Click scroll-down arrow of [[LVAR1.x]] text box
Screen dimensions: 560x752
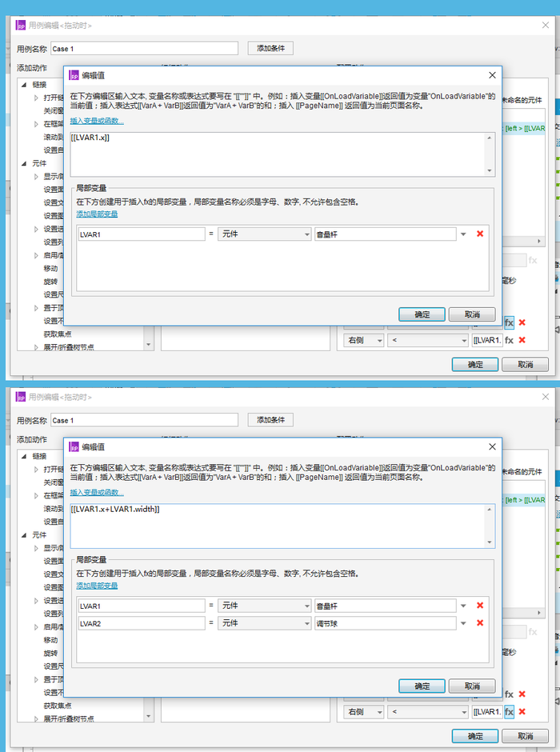point(489,170)
